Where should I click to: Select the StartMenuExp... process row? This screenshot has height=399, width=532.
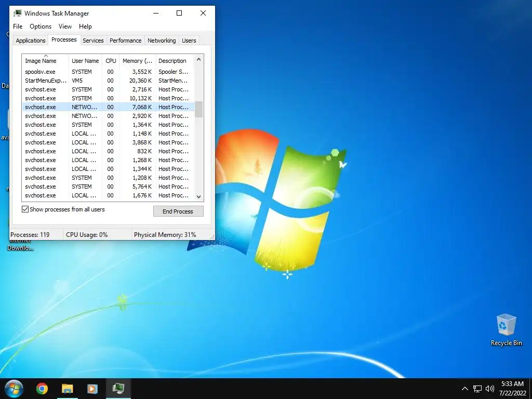[x=108, y=81]
